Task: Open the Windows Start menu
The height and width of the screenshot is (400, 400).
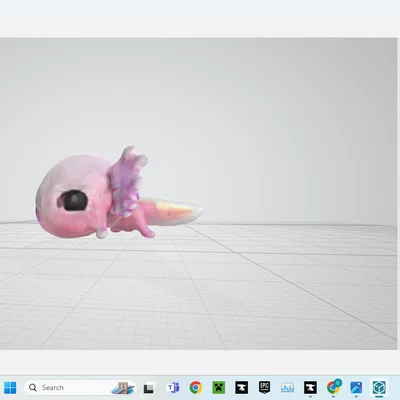Action: click(x=10, y=388)
